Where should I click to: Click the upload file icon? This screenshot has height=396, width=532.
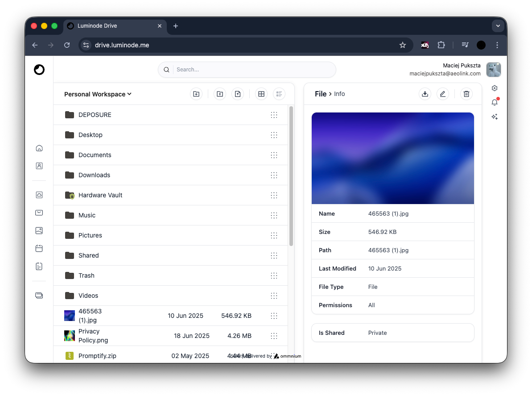pyautogui.click(x=238, y=94)
